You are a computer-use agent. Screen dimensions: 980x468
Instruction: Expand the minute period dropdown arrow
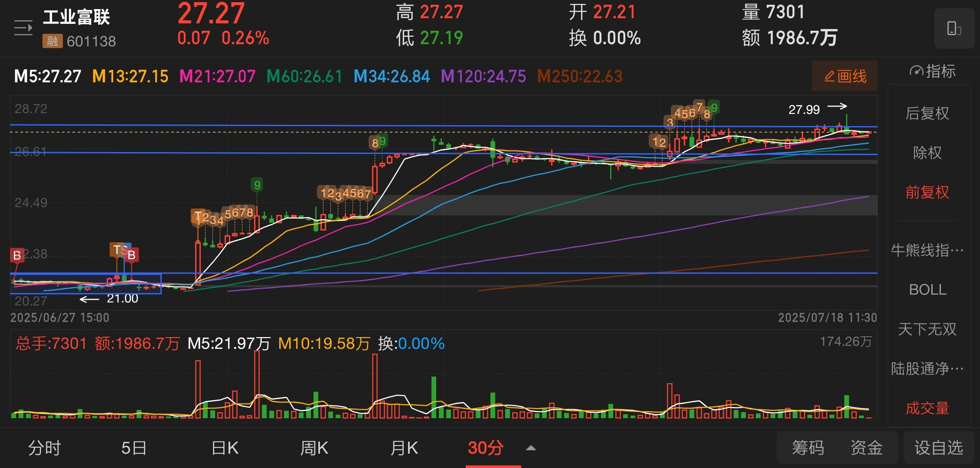[x=531, y=448]
